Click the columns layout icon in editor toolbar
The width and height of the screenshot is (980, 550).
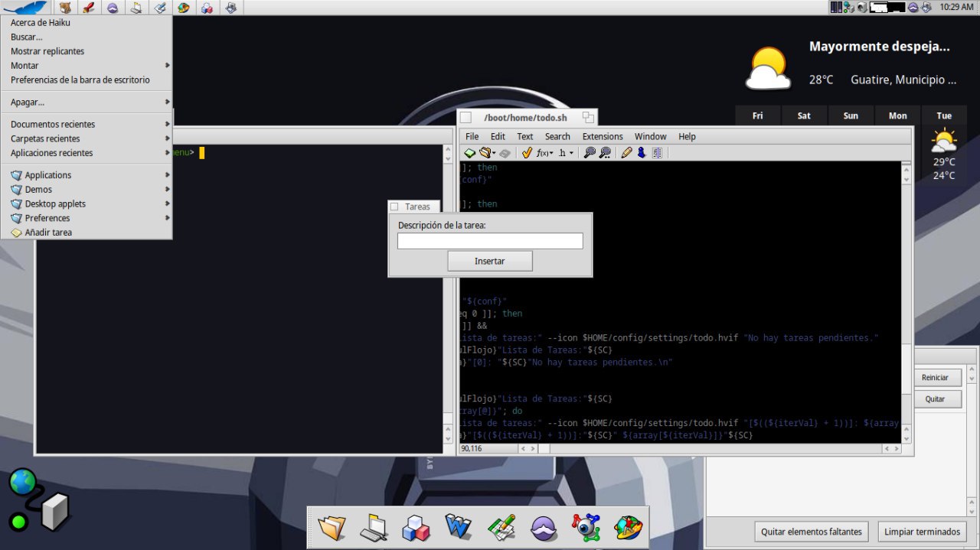(657, 153)
